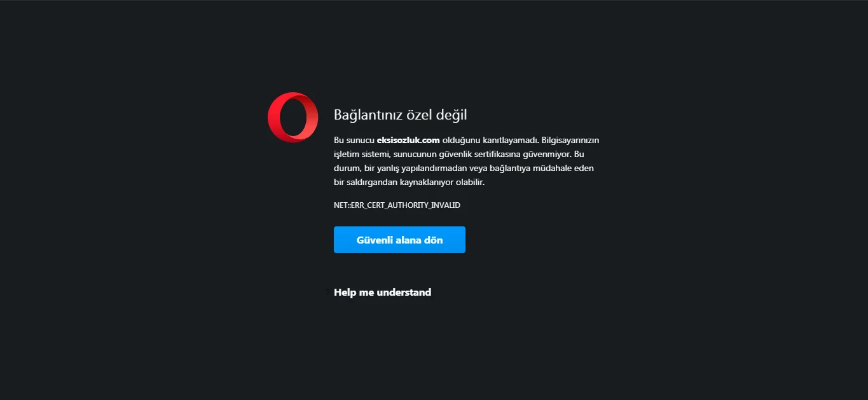This screenshot has width=868, height=400.
Task: Click the word güvenmiyor in the warning
Action: click(x=542, y=154)
